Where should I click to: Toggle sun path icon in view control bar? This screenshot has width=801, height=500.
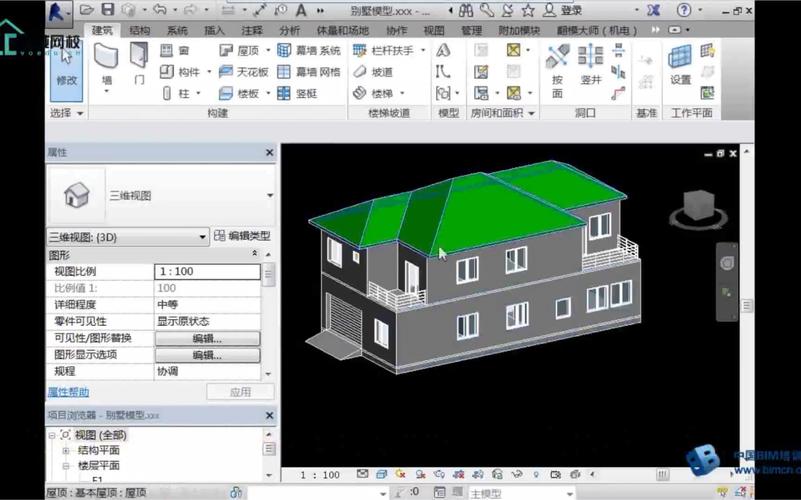pos(400,474)
